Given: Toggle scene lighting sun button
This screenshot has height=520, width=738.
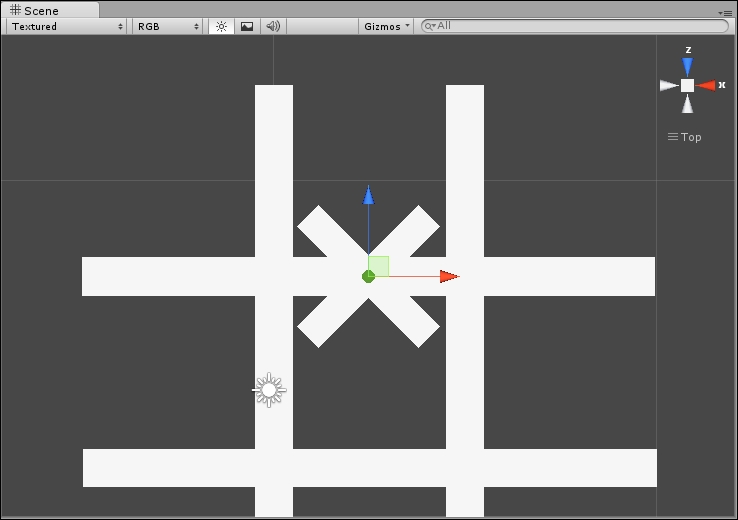Looking at the screenshot, I should (221, 26).
